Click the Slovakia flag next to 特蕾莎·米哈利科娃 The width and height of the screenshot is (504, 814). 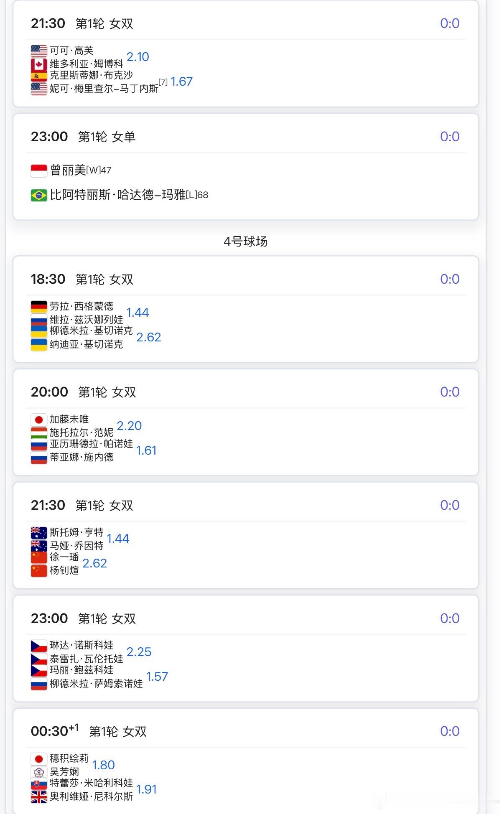point(39,783)
